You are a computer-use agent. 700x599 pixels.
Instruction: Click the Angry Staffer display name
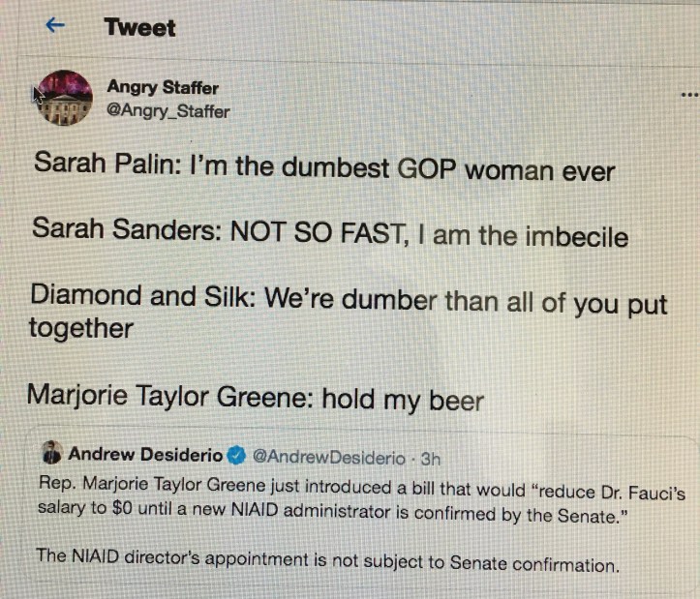tap(163, 88)
